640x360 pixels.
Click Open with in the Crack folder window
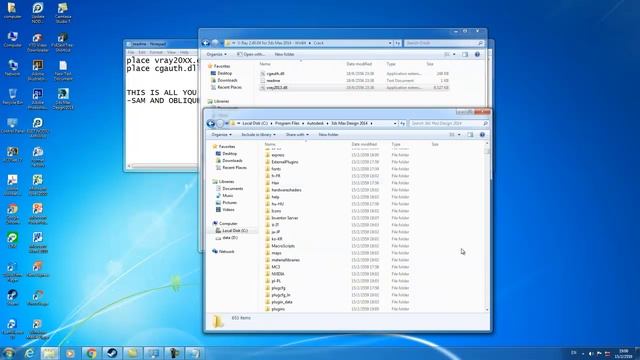(x=251, y=54)
